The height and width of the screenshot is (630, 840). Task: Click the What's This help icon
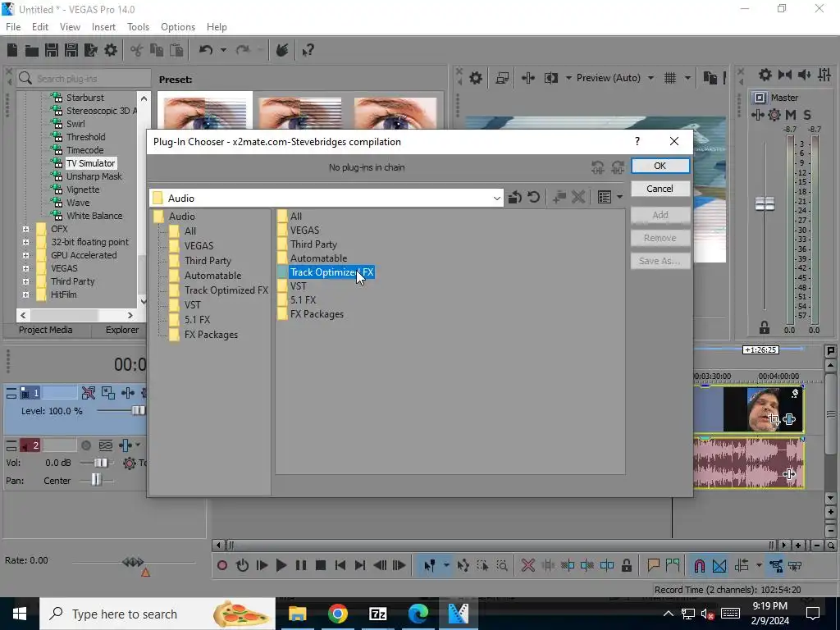pyautogui.click(x=308, y=50)
